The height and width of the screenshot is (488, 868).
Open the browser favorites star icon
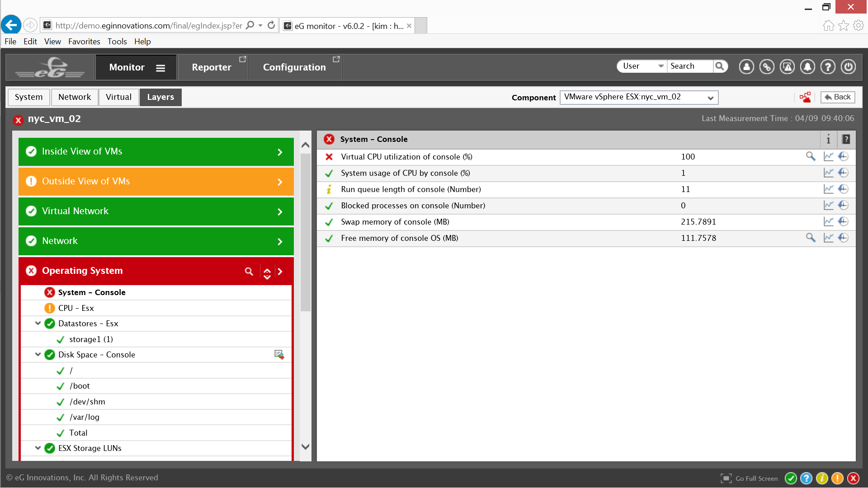[x=843, y=26]
